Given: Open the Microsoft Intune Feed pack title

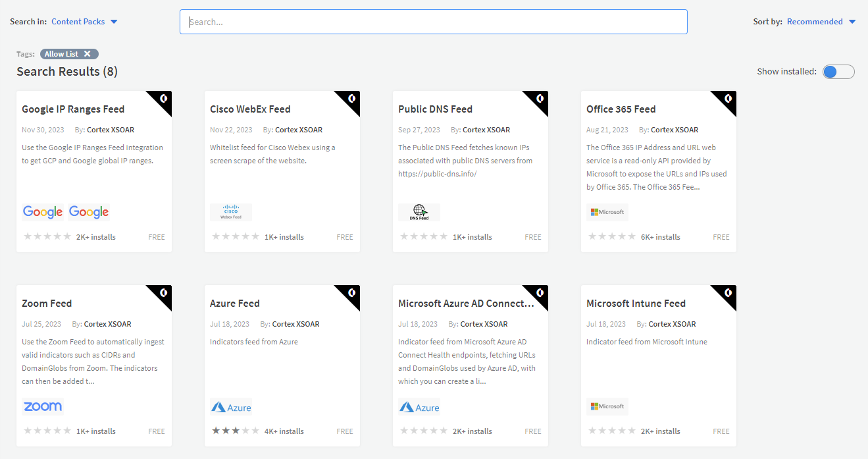Looking at the screenshot, I should pyautogui.click(x=636, y=304).
